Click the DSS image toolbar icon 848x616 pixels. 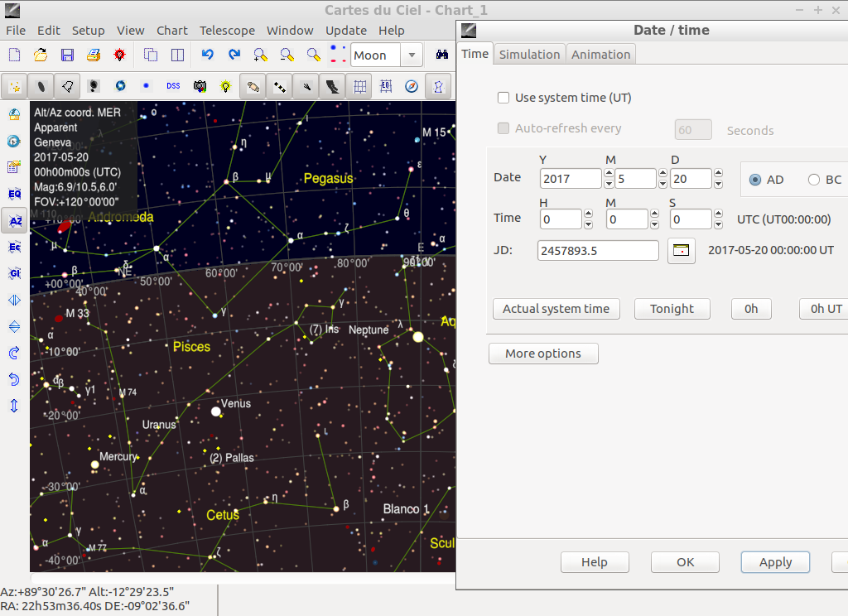click(173, 87)
